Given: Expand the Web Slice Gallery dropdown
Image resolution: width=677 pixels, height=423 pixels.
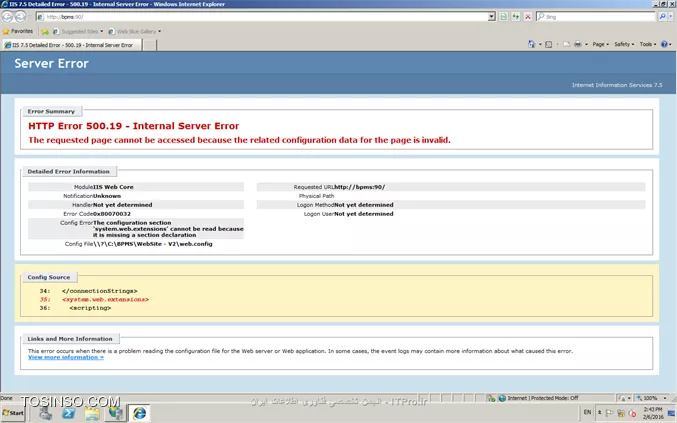Looking at the screenshot, I should click(x=159, y=31).
